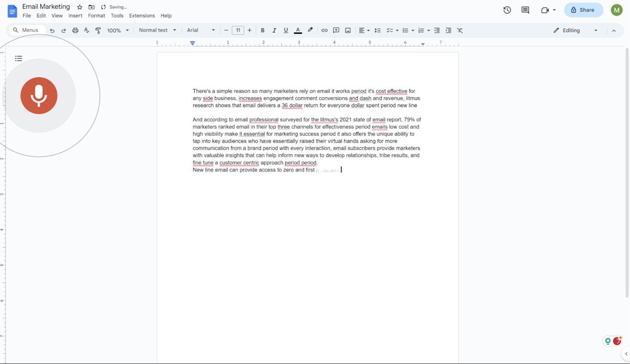630x364 pixels.
Task: Click the document status cloud icon
Action: coord(103,7)
